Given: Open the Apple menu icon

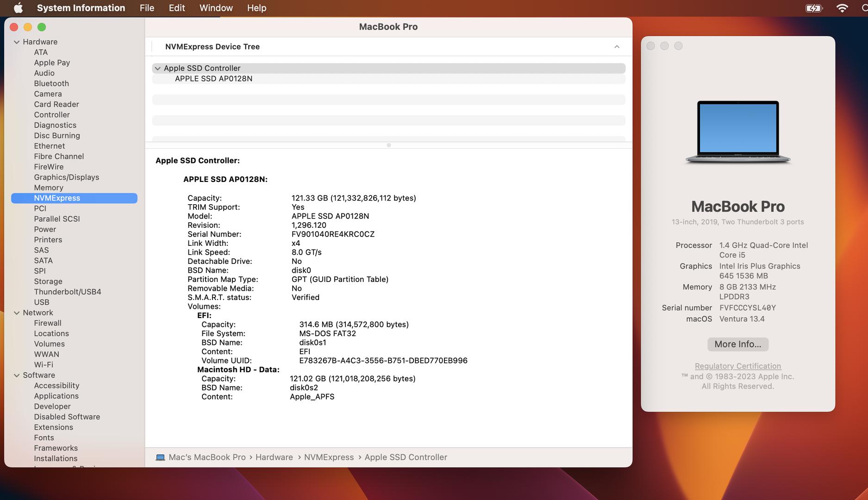Looking at the screenshot, I should (18, 8).
